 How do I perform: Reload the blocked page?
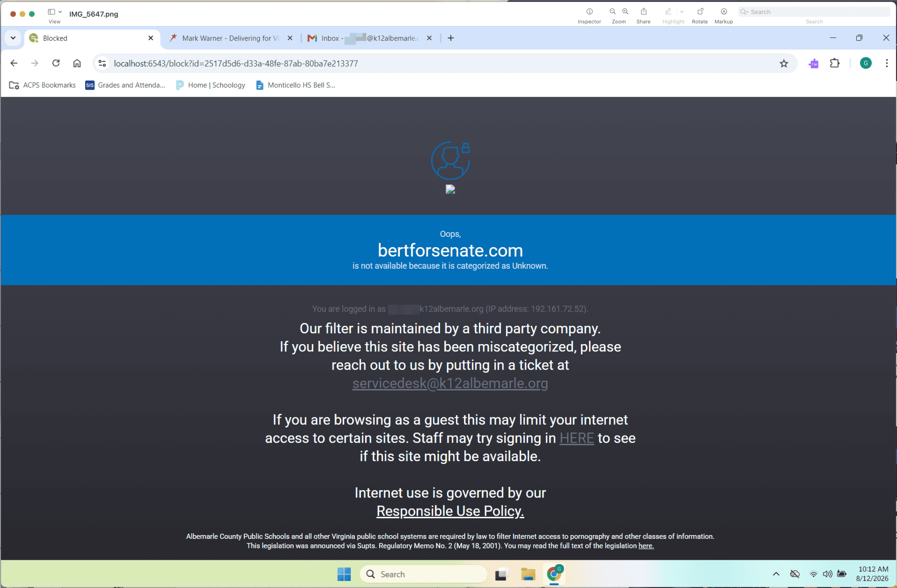click(x=56, y=63)
